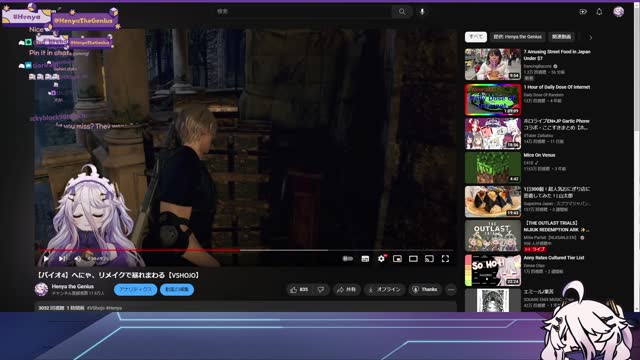Like the video with thumbs up

(299, 290)
